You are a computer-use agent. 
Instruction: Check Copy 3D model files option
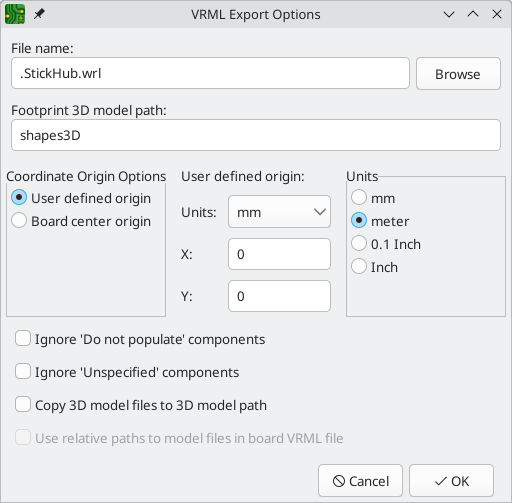tap(141, 405)
